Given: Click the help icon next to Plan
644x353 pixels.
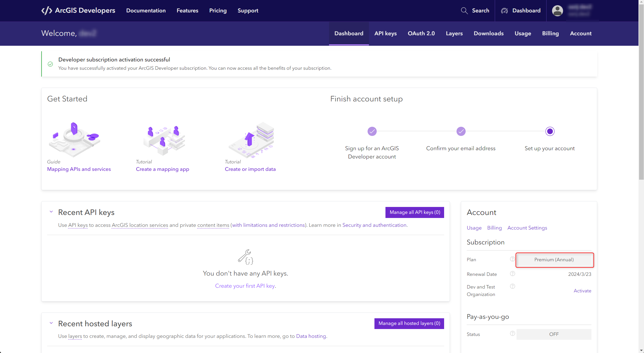Looking at the screenshot, I should point(512,259).
